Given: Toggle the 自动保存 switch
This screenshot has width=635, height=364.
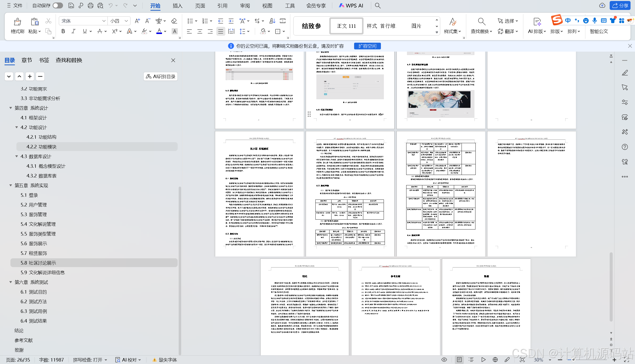Looking at the screenshot, I should click(x=58, y=5).
